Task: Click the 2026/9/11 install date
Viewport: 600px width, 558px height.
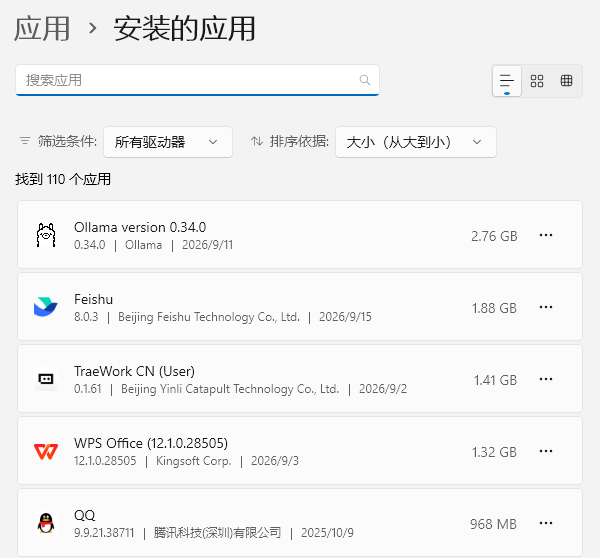Action: 207,245
